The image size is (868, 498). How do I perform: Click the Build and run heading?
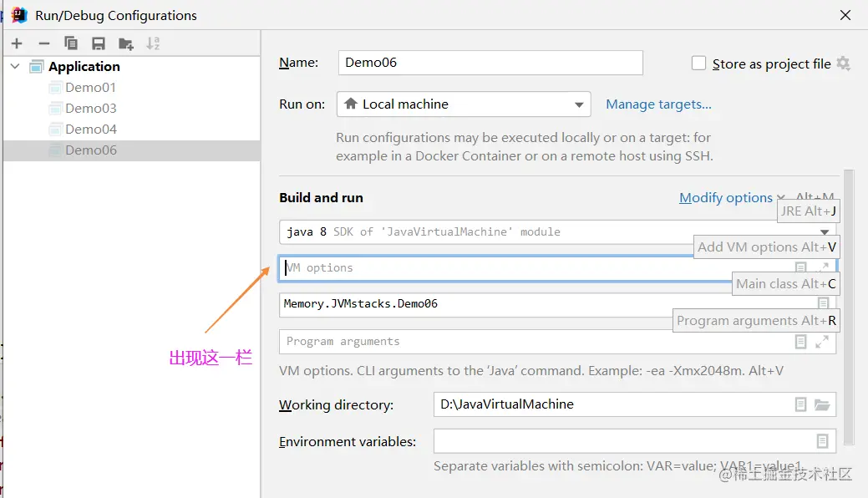pos(321,198)
